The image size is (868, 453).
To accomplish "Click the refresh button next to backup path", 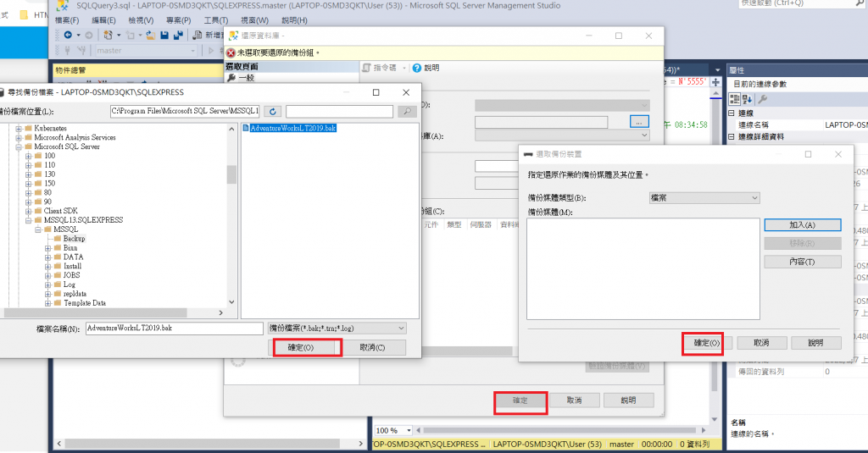I will coord(272,111).
